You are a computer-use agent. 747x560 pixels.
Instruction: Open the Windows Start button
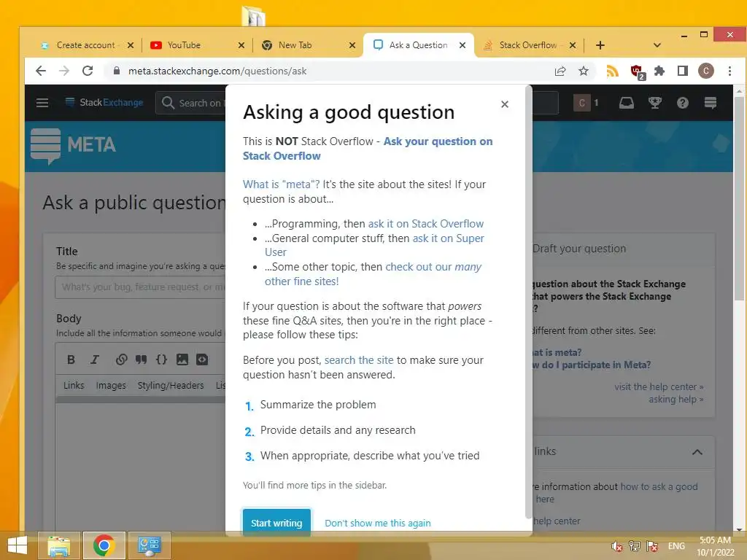pyautogui.click(x=18, y=545)
